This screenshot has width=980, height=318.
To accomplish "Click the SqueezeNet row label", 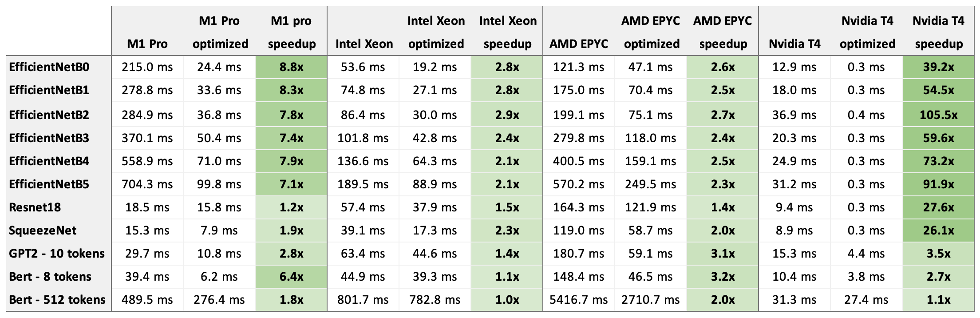I will (x=43, y=231).
